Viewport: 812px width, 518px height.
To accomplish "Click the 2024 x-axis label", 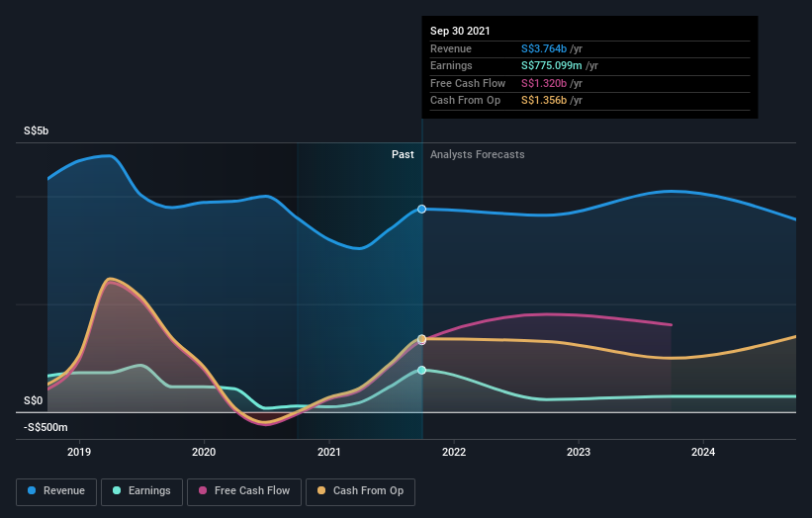I will pyautogui.click(x=703, y=452).
